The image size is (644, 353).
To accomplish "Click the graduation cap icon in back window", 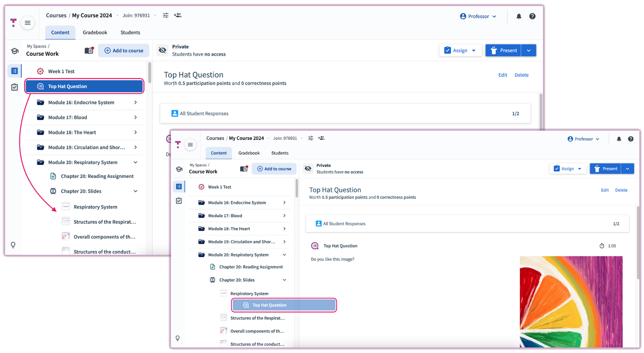I will [x=14, y=51].
